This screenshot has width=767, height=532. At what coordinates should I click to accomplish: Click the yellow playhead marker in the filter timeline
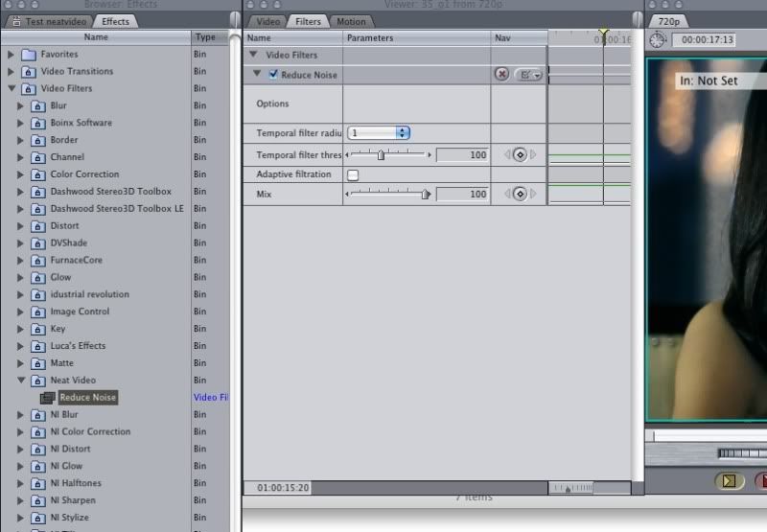tap(603, 34)
